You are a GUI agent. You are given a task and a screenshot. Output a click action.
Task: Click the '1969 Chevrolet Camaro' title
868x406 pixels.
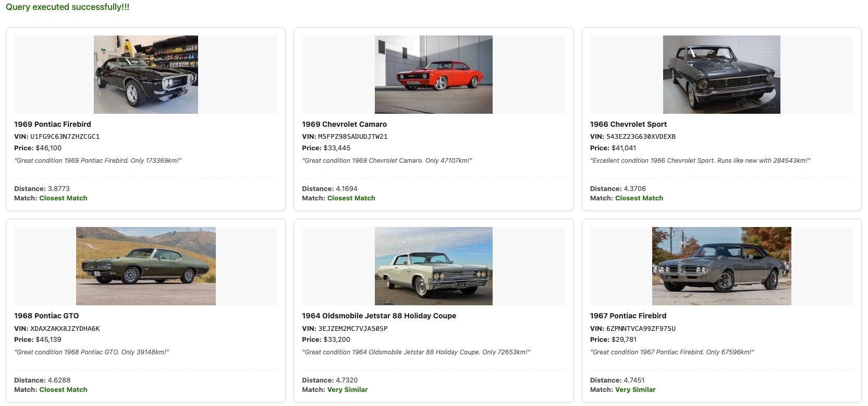(x=344, y=124)
